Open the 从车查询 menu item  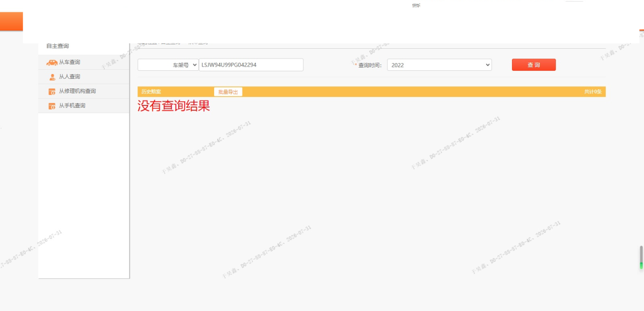[x=84, y=62]
